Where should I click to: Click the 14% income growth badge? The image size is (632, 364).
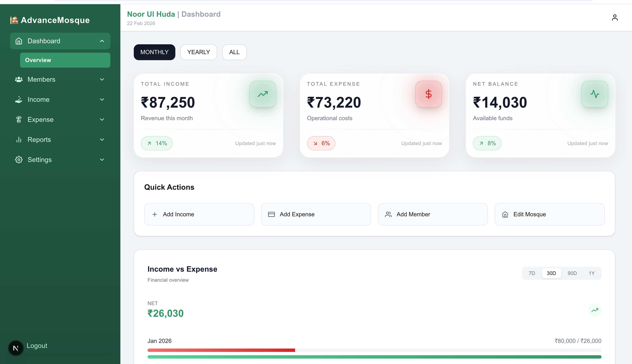click(157, 143)
